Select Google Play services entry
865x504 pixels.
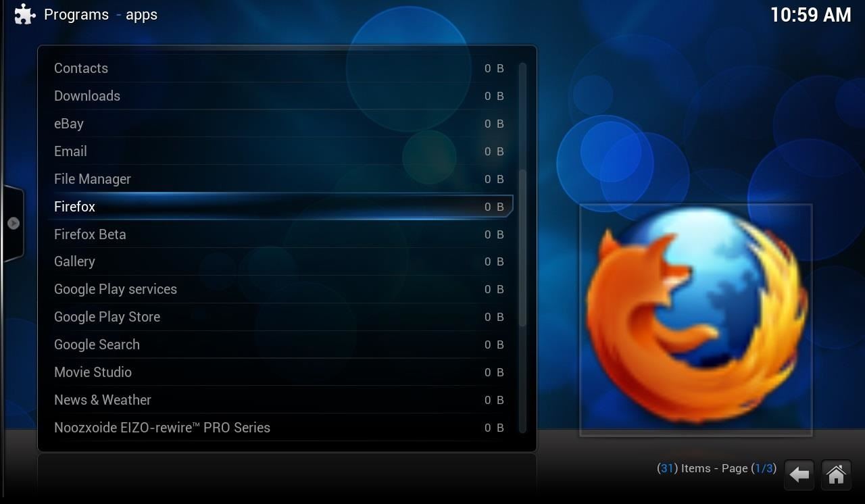[280, 289]
